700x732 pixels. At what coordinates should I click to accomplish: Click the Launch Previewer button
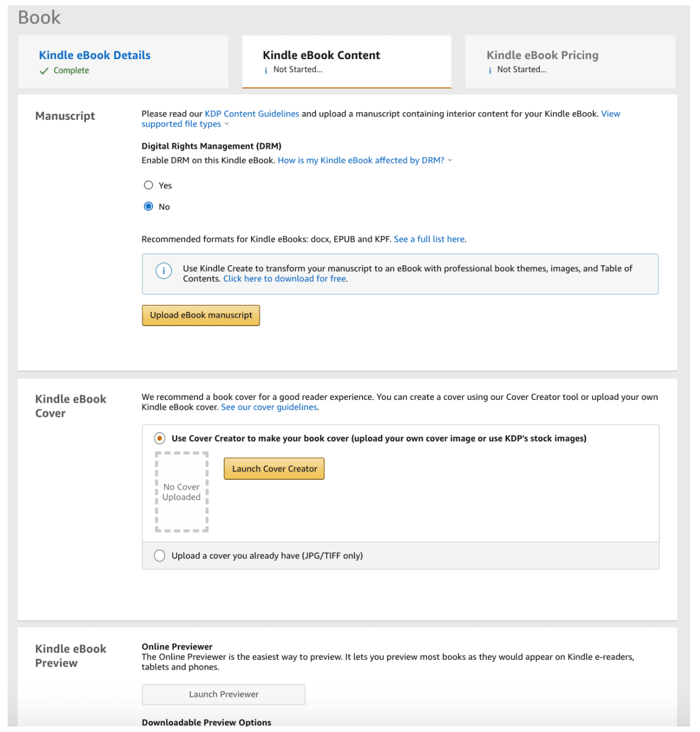[x=223, y=694]
